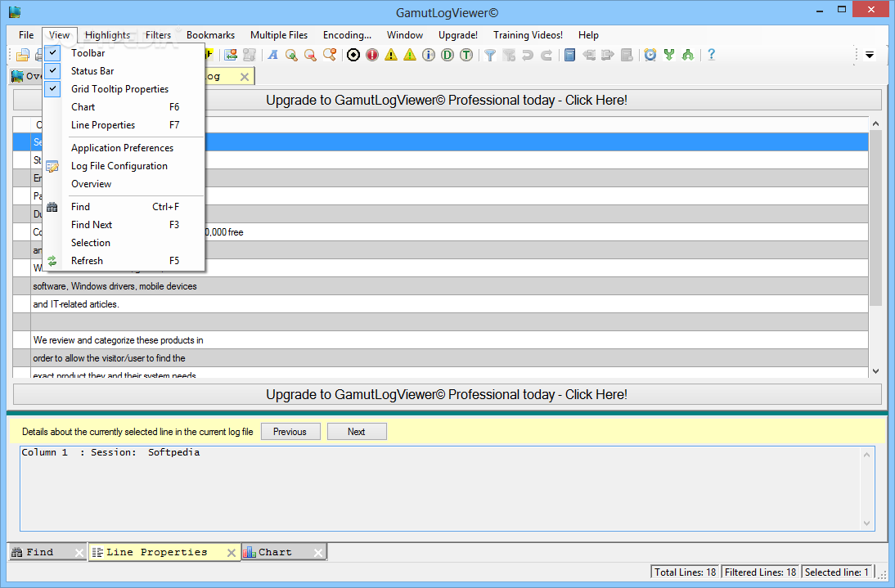
Task: Click the black circle target icon
Action: pyautogui.click(x=353, y=55)
